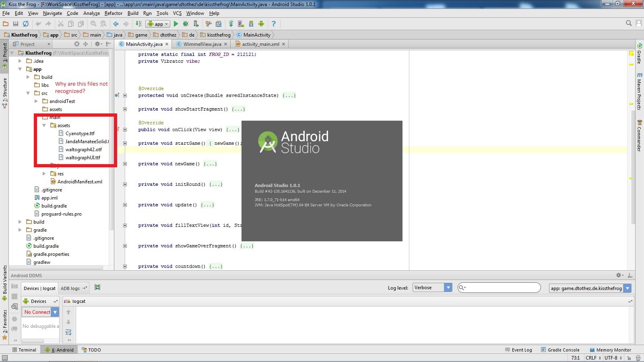Switch to the WimmelView.java tab

click(x=202, y=44)
